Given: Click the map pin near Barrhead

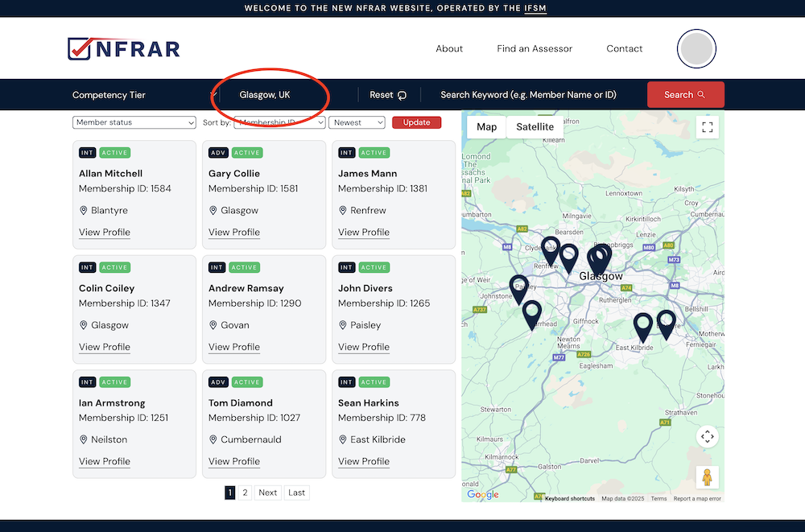Looking at the screenshot, I should tap(531, 311).
